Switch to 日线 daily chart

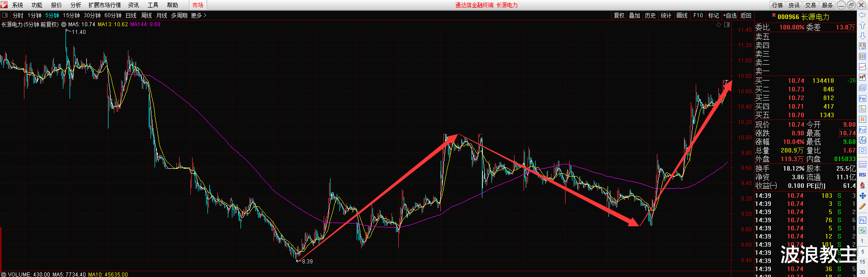point(131,15)
